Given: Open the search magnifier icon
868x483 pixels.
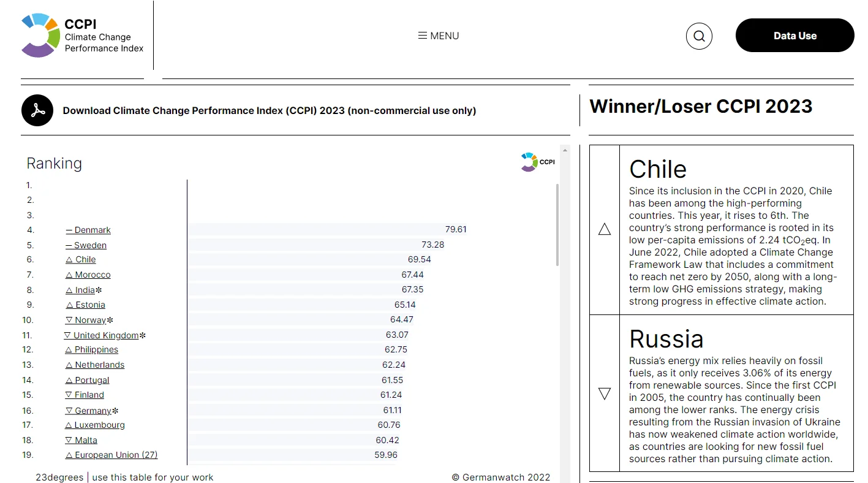Looking at the screenshot, I should click(x=699, y=36).
